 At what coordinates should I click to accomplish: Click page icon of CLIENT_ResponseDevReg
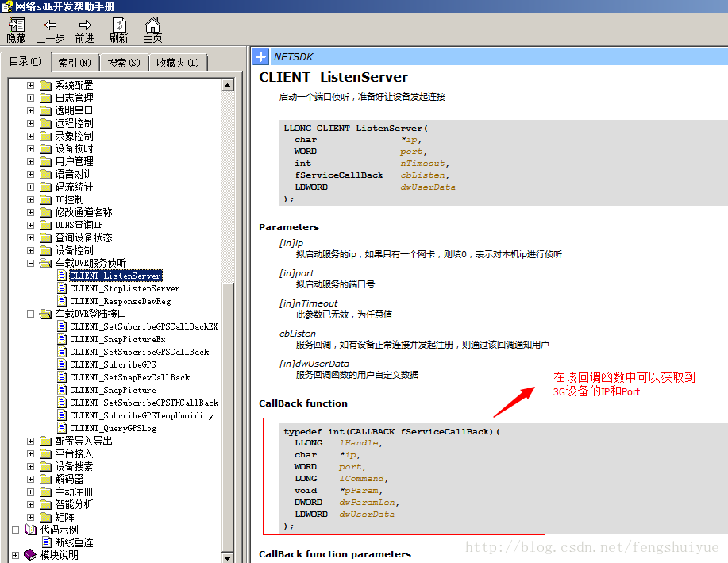[62, 301]
